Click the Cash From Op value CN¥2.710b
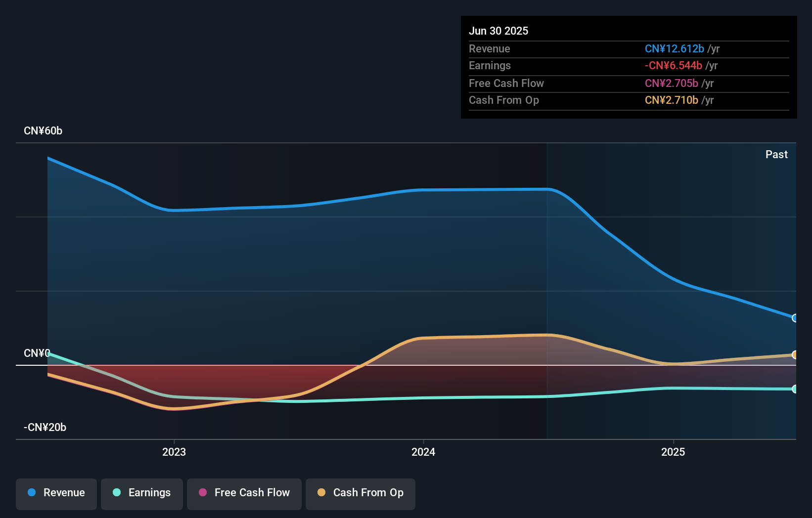812x518 pixels. pos(672,100)
